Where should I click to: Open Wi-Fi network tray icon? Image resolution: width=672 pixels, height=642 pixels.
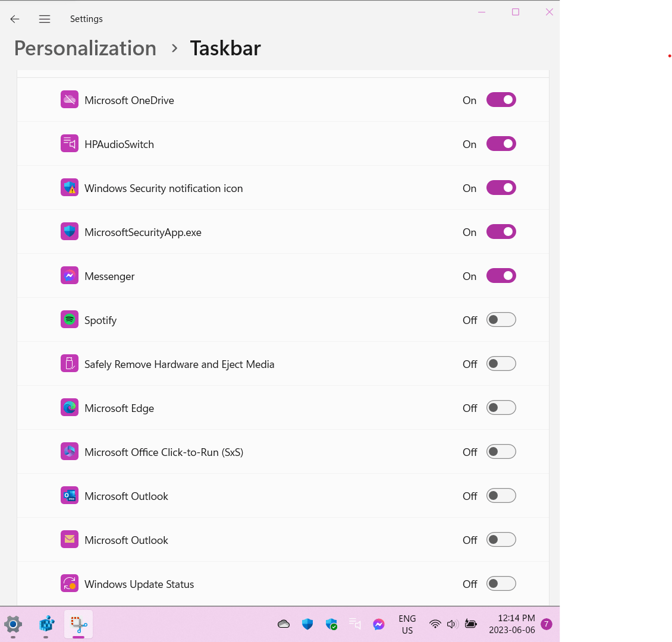(x=435, y=624)
